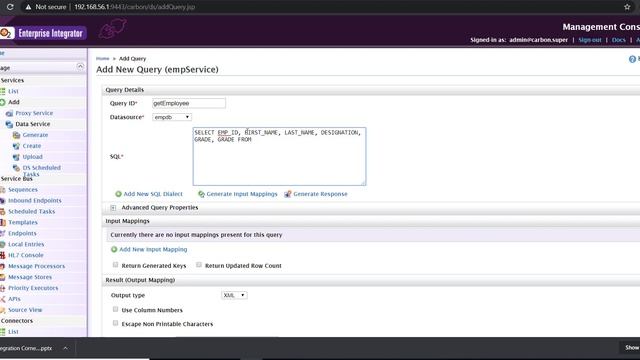Click the Services List icon in sidebar
Viewport: 640px width, 360px height.
point(3,91)
